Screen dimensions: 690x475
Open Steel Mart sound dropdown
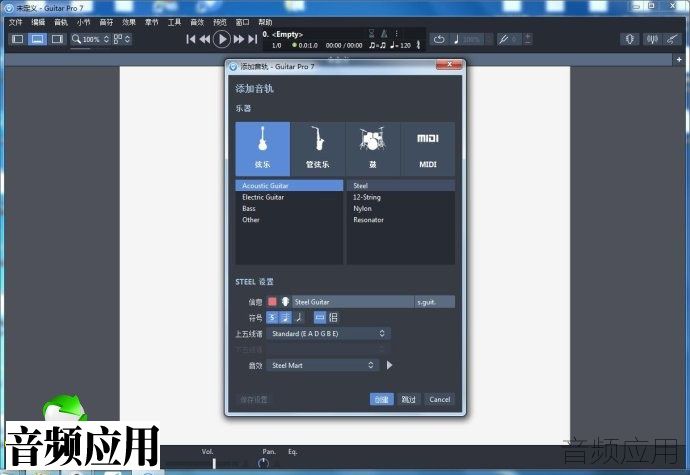pyautogui.click(x=323, y=365)
